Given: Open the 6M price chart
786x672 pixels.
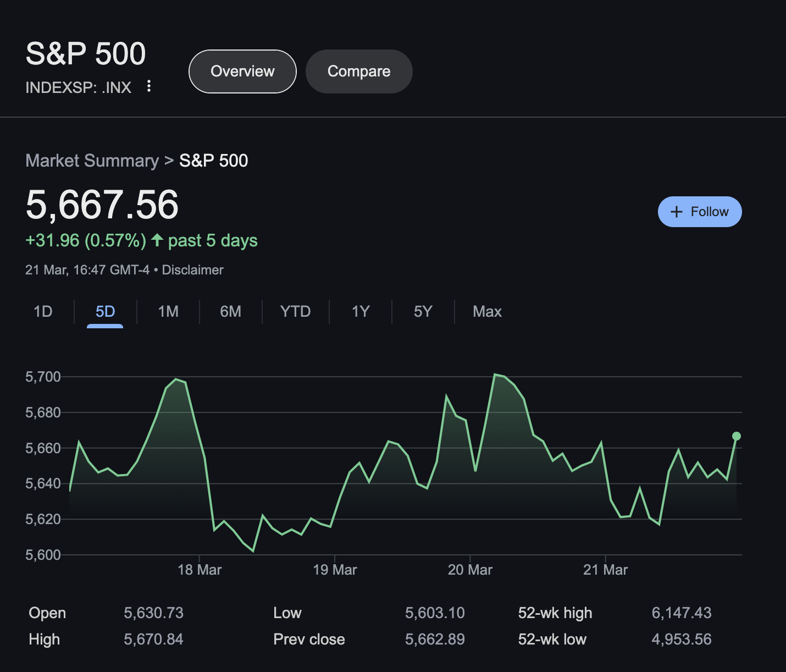Looking at the screenshot, I should click(230, 311).
